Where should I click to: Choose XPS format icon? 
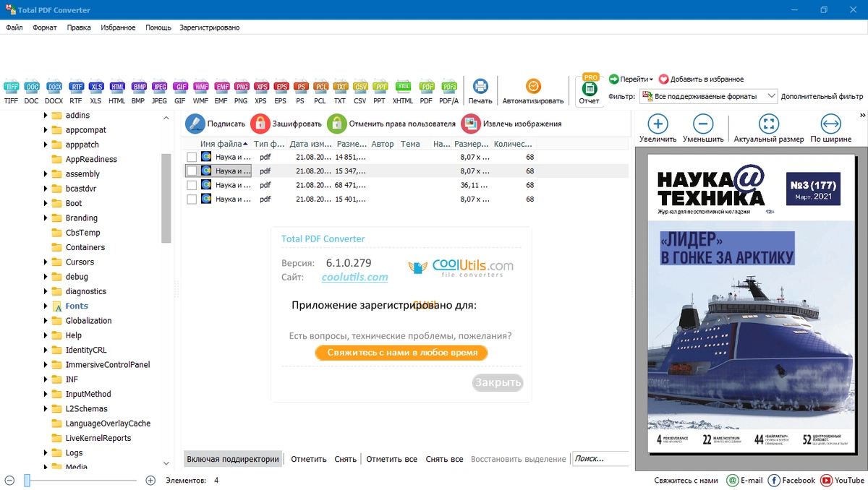261,91
